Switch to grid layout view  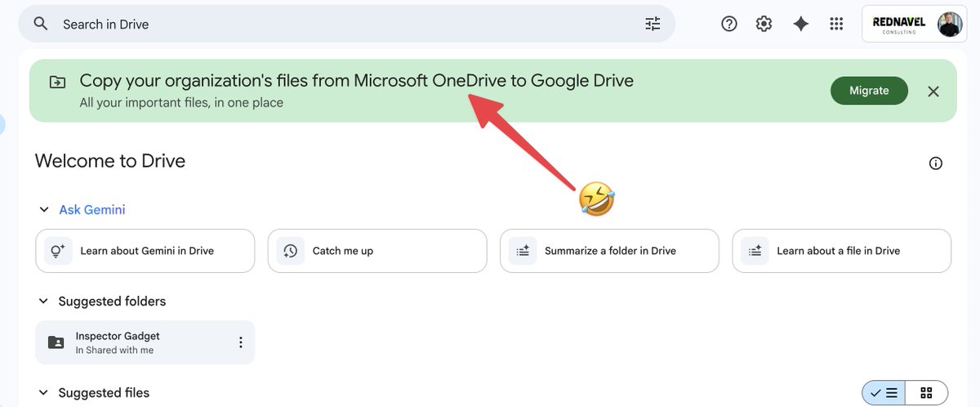pos(926,393)
